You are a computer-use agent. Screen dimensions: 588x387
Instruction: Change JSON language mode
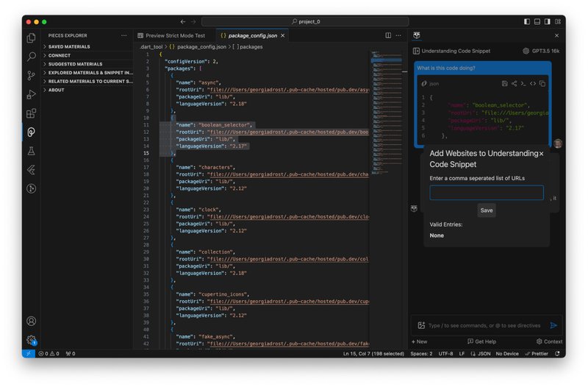(x=481, y=354)
